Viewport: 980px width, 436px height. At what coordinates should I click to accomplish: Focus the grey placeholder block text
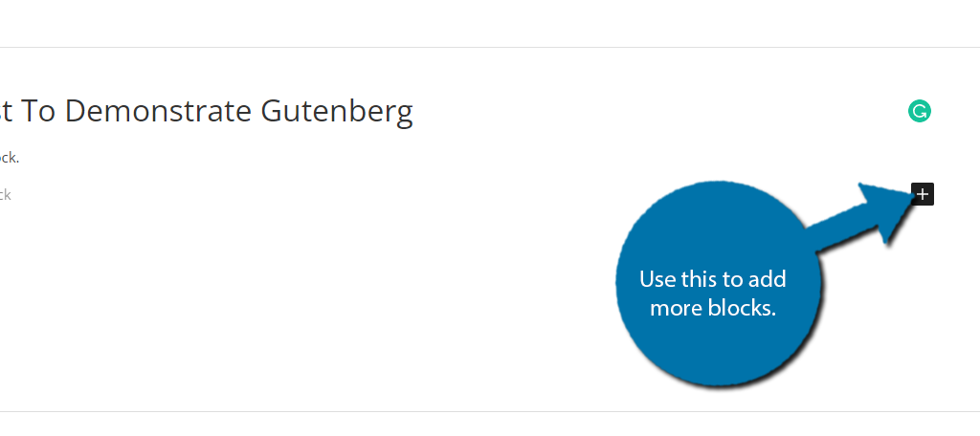click(6, 195)
